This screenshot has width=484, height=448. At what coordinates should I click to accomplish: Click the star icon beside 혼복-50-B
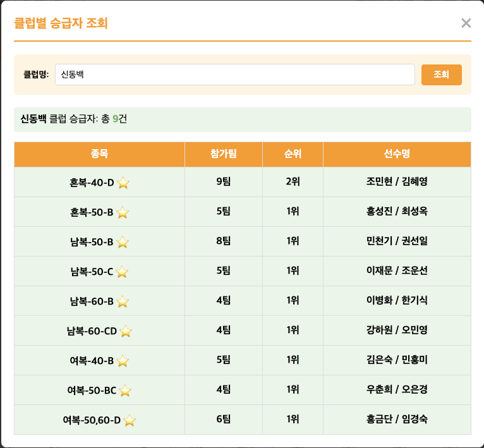coord(123,212)
